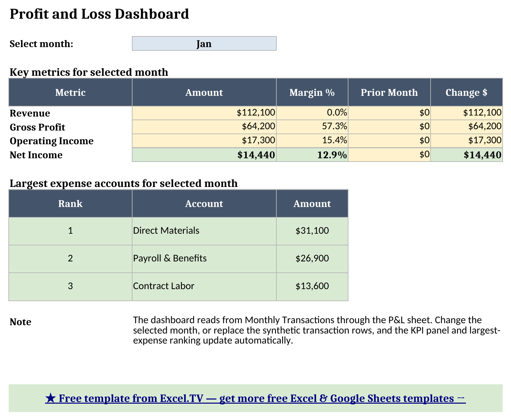Image resolution: width=511 pixels, height=420 pixels.
Task: Select the 'Select month:' label
Action: [x=41, y=44]
